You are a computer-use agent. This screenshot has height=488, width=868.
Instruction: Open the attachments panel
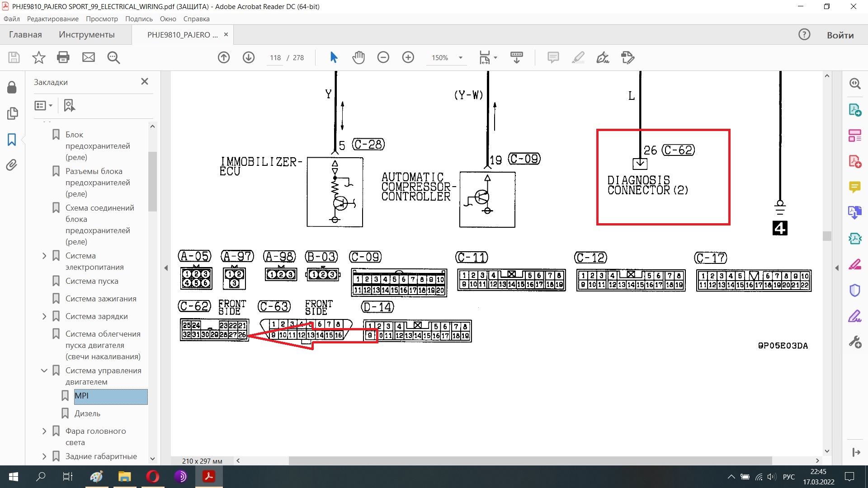12,165
